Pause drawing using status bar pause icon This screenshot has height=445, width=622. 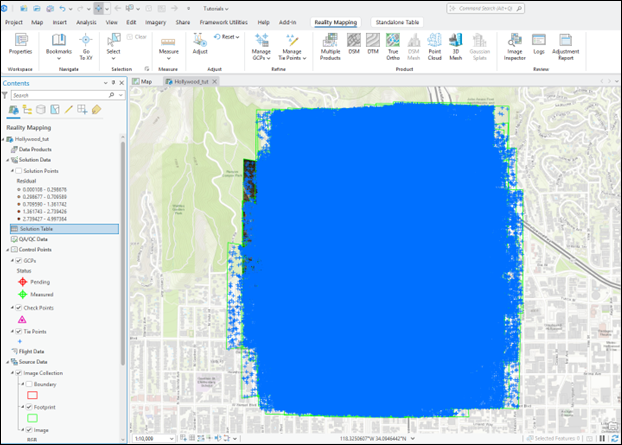[603, 438]
